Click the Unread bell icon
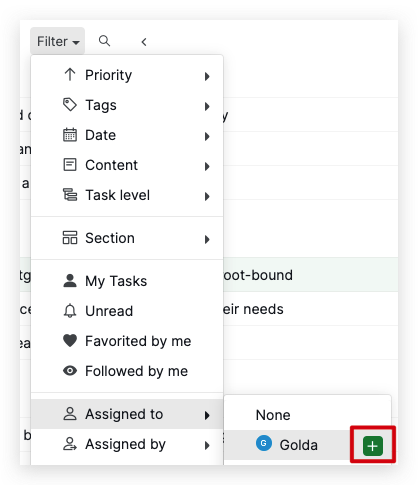The height and width of the screenshot is (485, 418). [70, 311]
